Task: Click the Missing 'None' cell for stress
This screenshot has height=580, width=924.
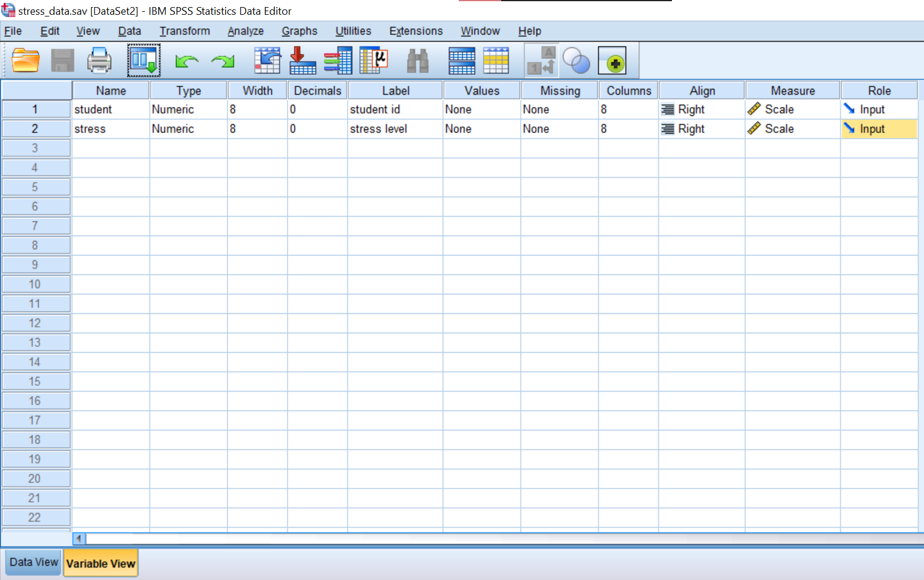Action: coord(559,129)
